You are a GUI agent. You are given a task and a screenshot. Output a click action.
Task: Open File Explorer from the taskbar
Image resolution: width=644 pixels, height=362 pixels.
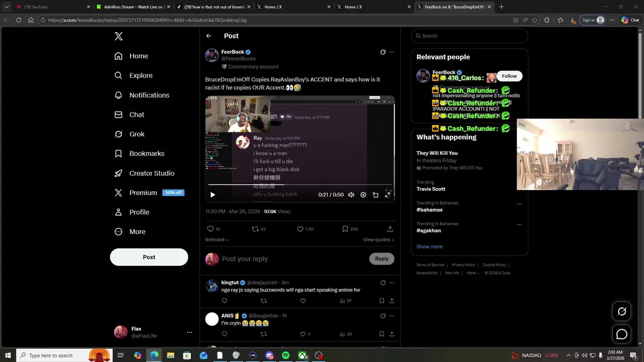[171, 355]
